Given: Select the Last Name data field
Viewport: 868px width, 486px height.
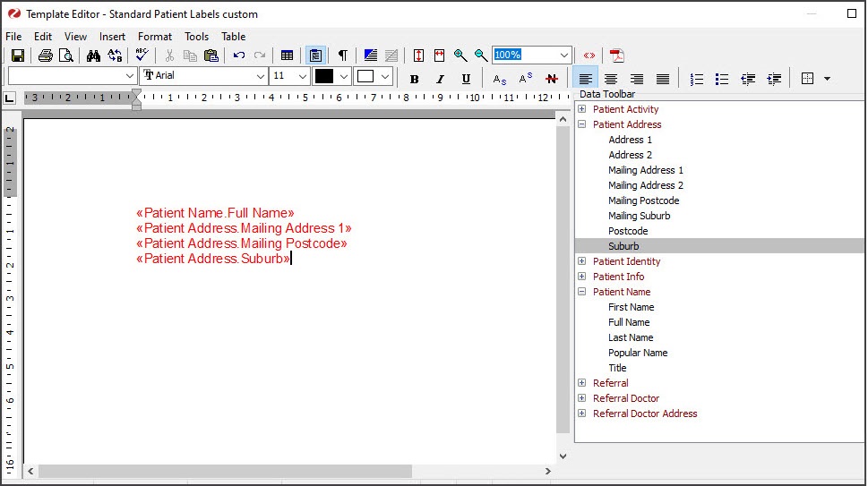Looking at the screenshot, I should [x=631, y=337].
